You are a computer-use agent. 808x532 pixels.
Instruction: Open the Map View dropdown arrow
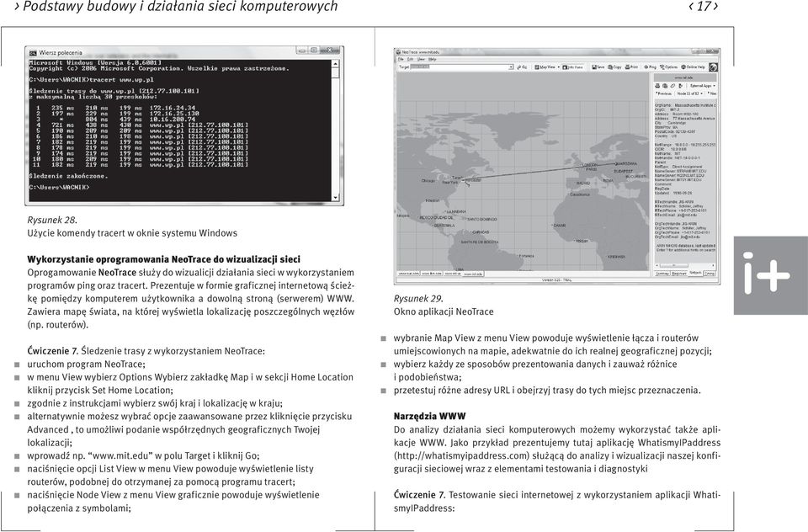559,67
